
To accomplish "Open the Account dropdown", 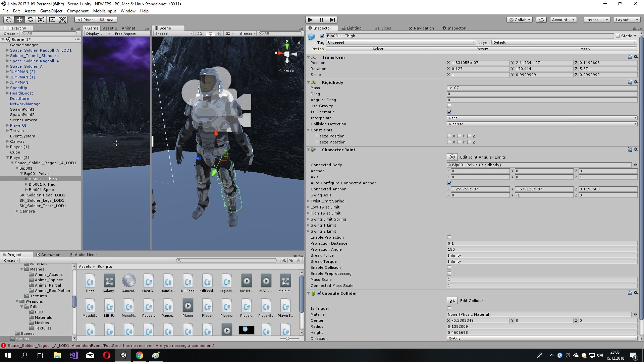I will [x=563, y=20].
